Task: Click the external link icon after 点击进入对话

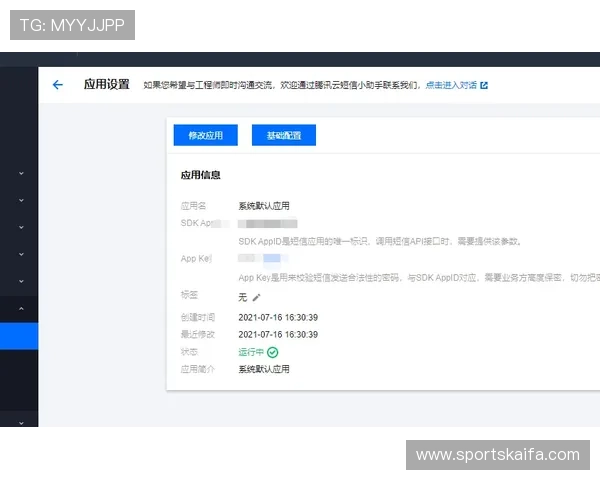Action: [484, 85]
